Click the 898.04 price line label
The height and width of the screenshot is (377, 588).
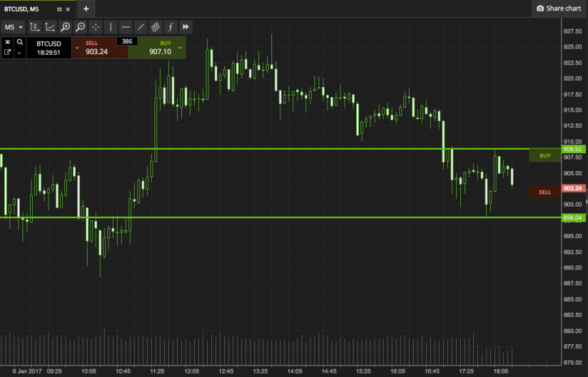[x=574, y=218]
